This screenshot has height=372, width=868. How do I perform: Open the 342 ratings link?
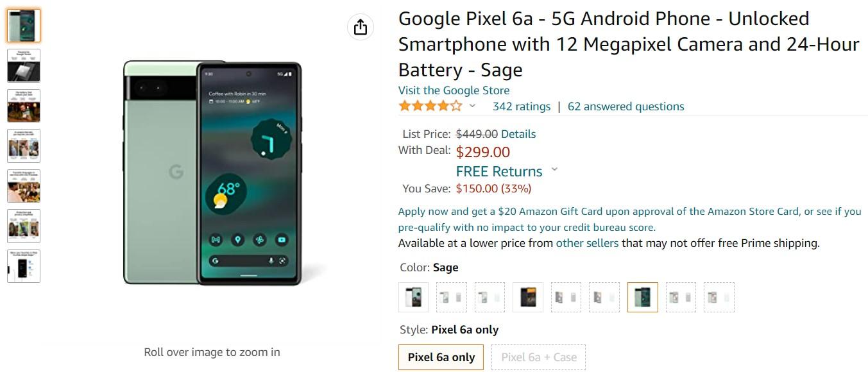coord(521,106)
